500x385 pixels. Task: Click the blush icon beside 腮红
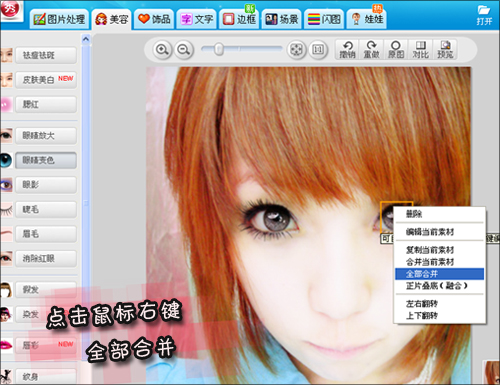point(6,105)
